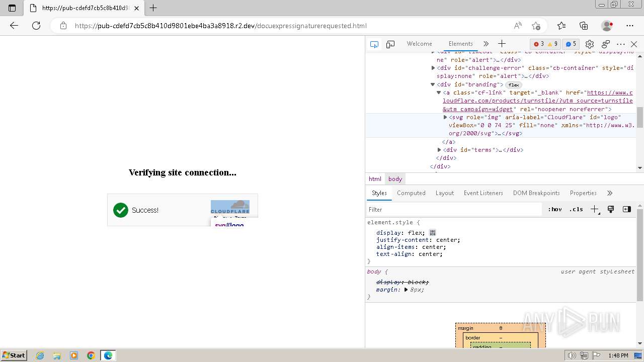
Task: Toggle rendering emulations brush icon
Action: 611,210
